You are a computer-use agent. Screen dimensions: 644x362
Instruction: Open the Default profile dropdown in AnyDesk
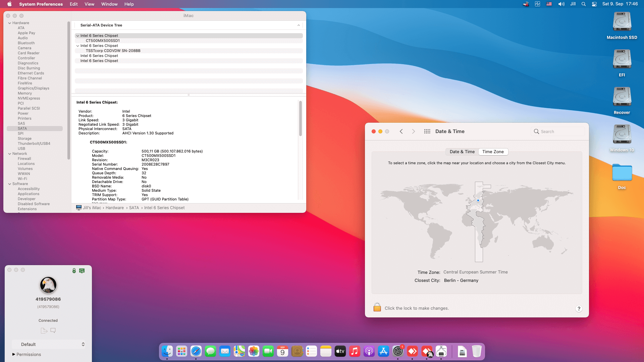click(x=49, y=344)
